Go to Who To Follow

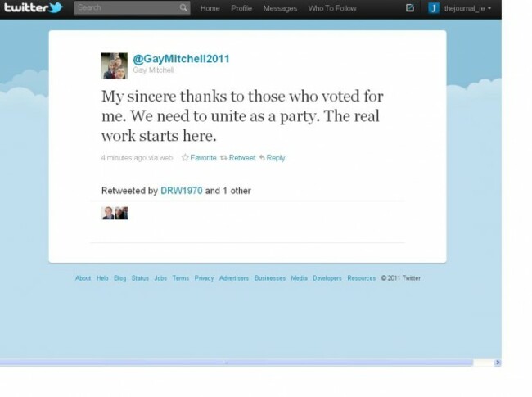(x=332, y=8)
